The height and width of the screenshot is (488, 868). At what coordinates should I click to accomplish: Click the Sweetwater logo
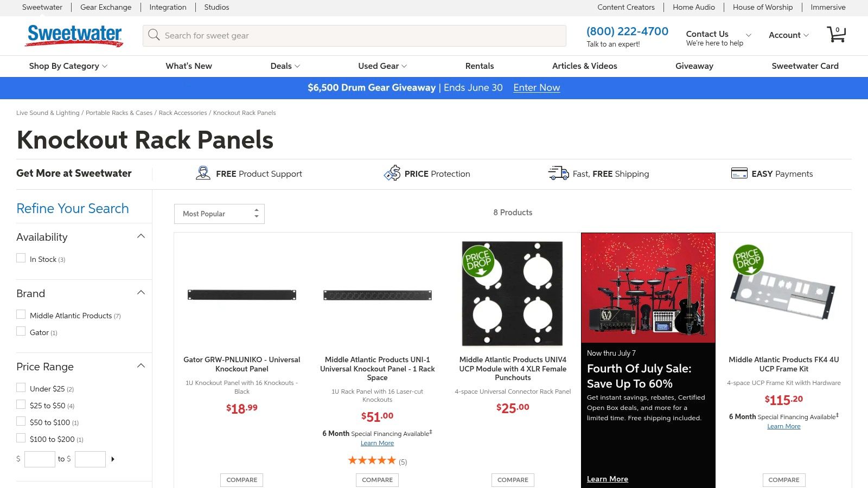pos(74,35)
